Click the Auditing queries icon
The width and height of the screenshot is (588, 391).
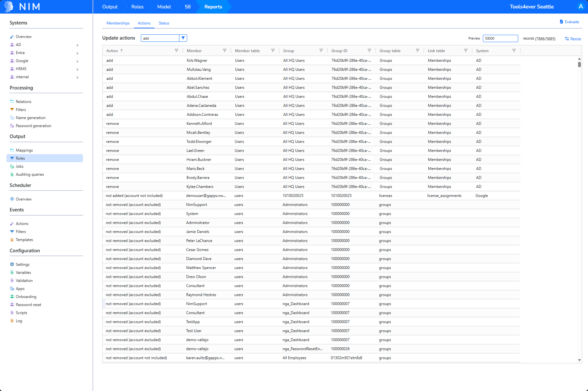[12, 174]
